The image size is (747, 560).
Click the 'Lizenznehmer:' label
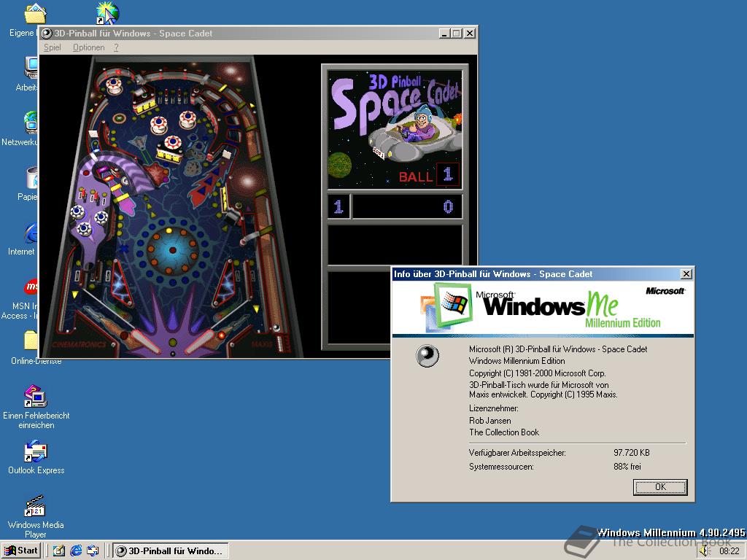[x=494, y=408]
